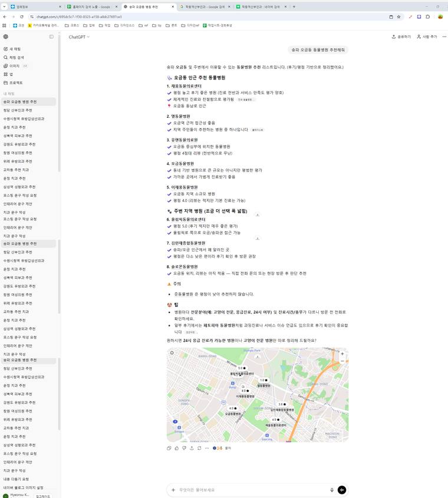
Task: Open a new browser tab with the plus button
Action: coord(294,6)
